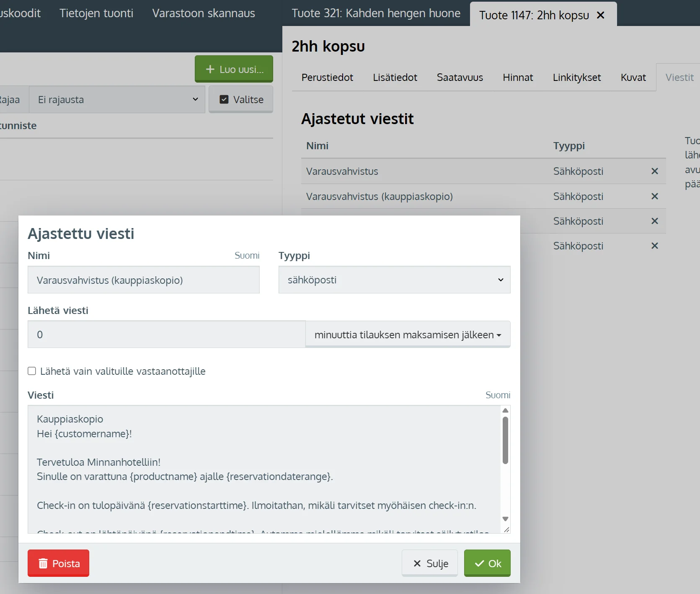Click the Nimi input field with Varausvahvistus (kauppiaskopio)
The height and width of the screenshot is (594, 700).
click(x=144, y=280)
